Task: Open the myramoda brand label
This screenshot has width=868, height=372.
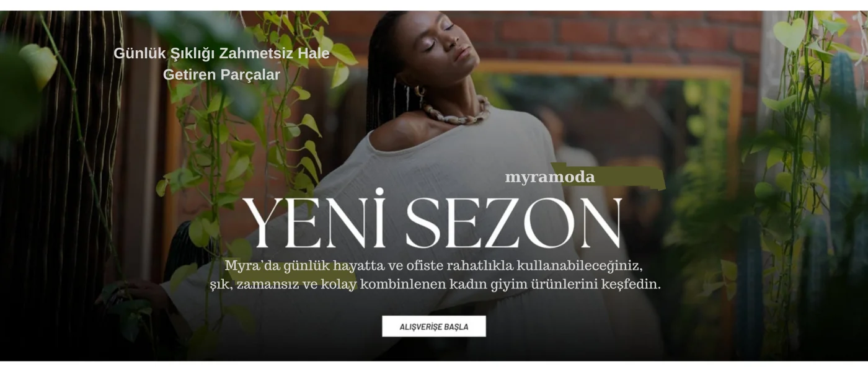Action: click(549, 177)
